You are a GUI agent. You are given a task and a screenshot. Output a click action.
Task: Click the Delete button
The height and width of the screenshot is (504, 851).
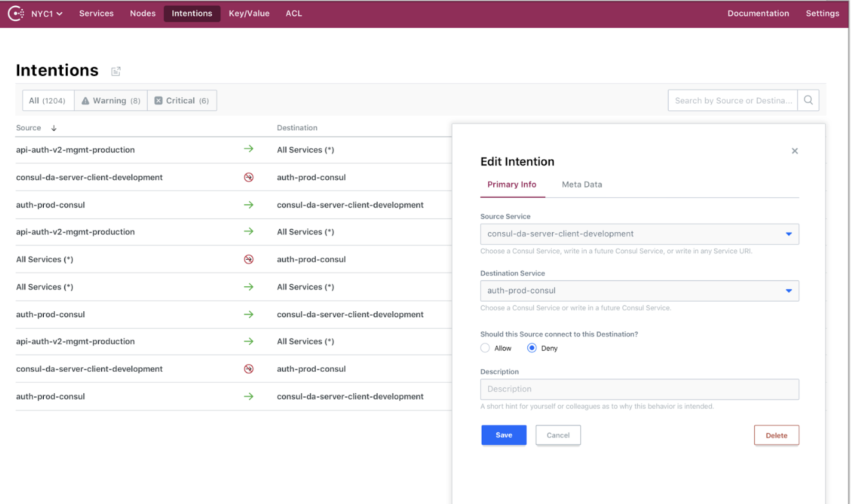776,435
